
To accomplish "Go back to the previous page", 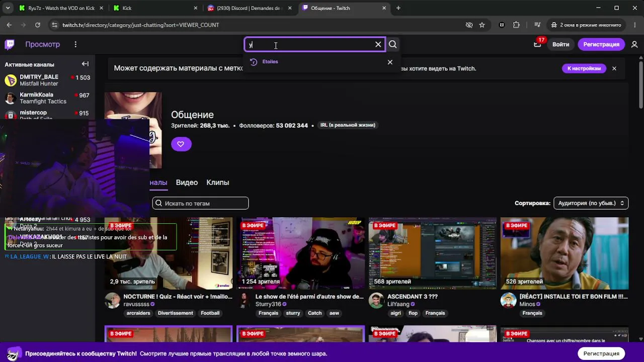I will (x=9, y=25).
